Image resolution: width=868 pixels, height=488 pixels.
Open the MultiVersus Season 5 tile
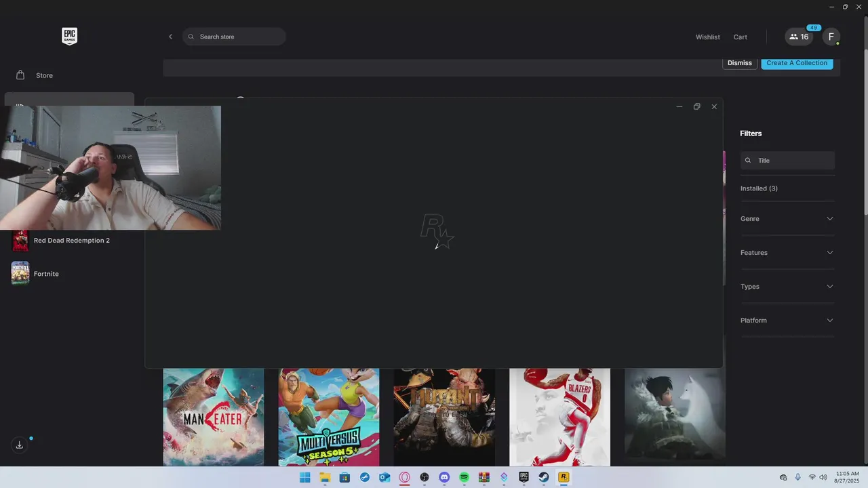(329, 417)
